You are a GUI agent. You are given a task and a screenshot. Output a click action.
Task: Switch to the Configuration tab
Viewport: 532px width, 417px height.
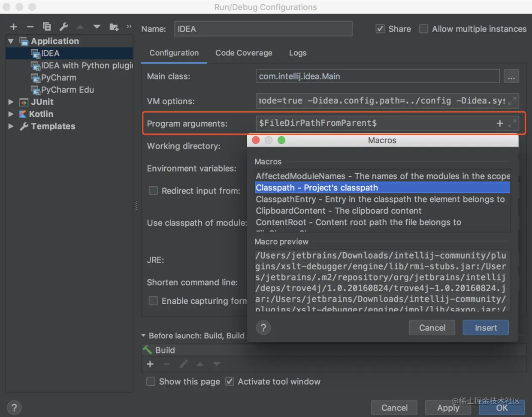point(174,53)
